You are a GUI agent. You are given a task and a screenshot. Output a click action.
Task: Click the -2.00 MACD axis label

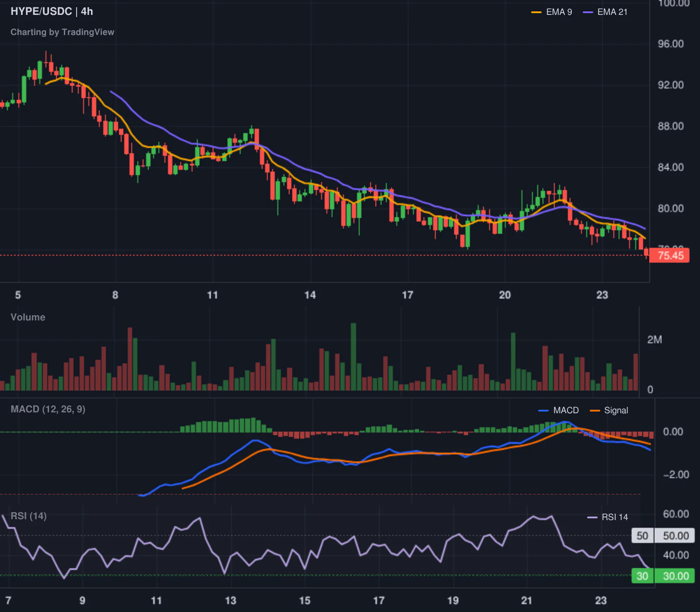675,475
